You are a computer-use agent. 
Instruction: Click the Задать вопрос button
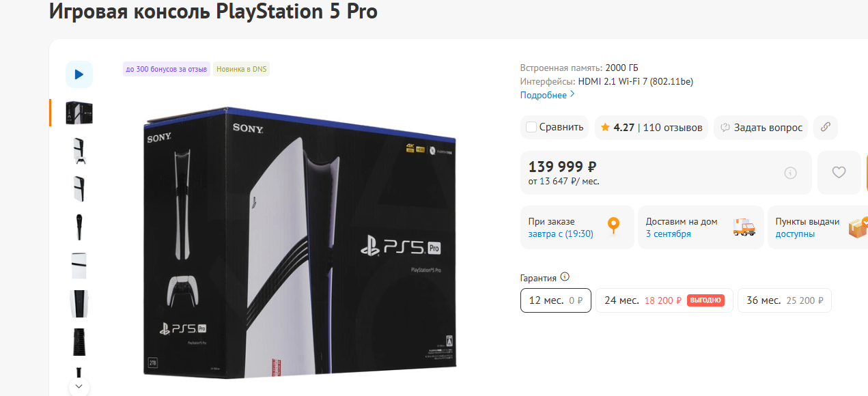761,127
